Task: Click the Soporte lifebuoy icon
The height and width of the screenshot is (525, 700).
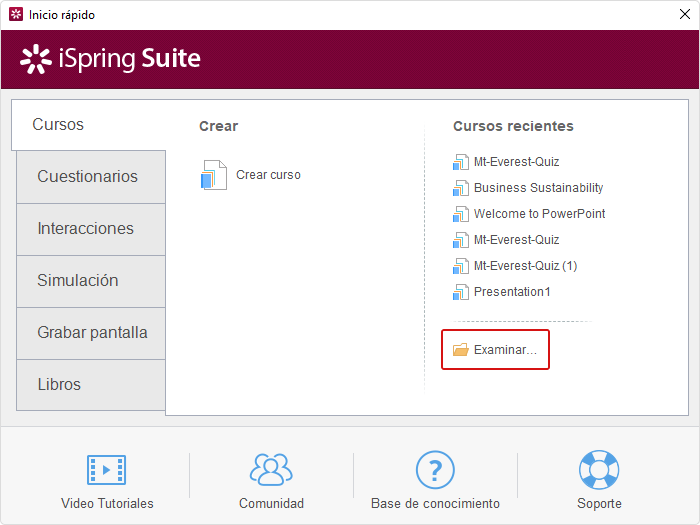Action: (x=599, y=470)
